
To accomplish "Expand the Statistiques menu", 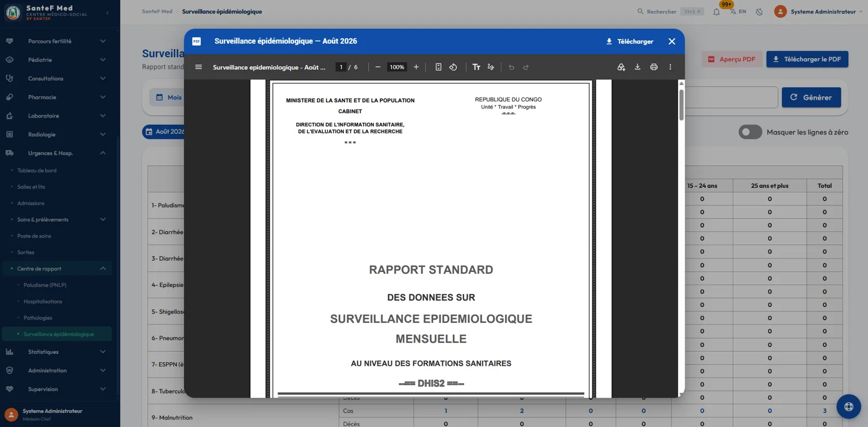I will coord(56,352).
